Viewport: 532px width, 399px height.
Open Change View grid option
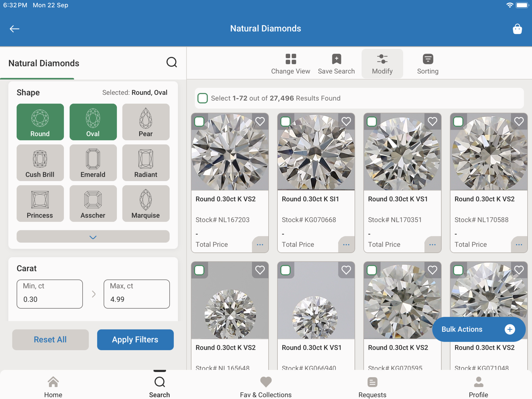point(291,64)
